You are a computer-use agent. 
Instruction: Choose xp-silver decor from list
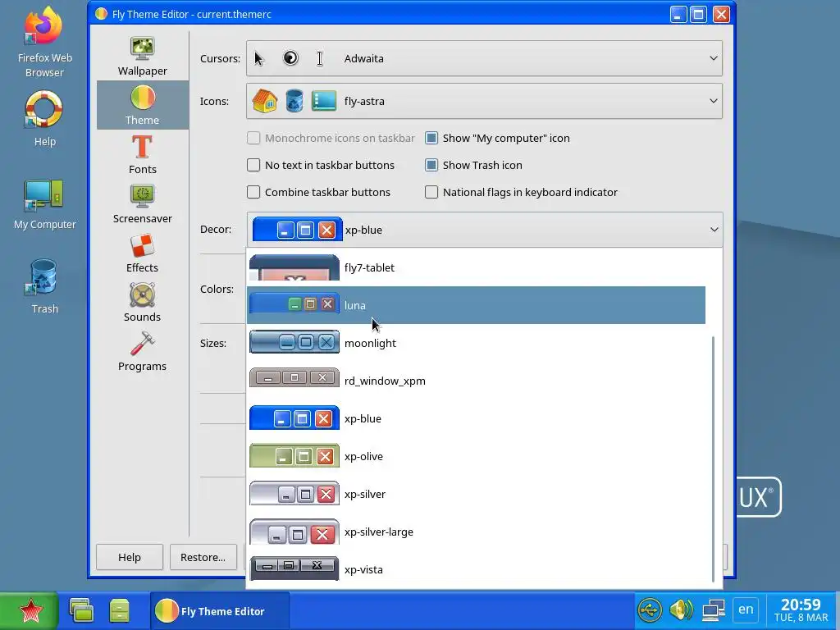pyautogui.click(x=476, y=494)
